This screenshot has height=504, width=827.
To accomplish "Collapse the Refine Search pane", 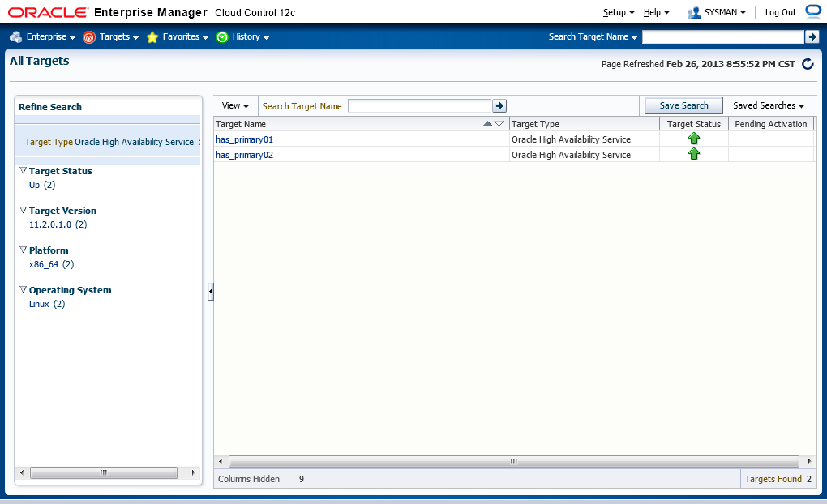I will [211, 291].
